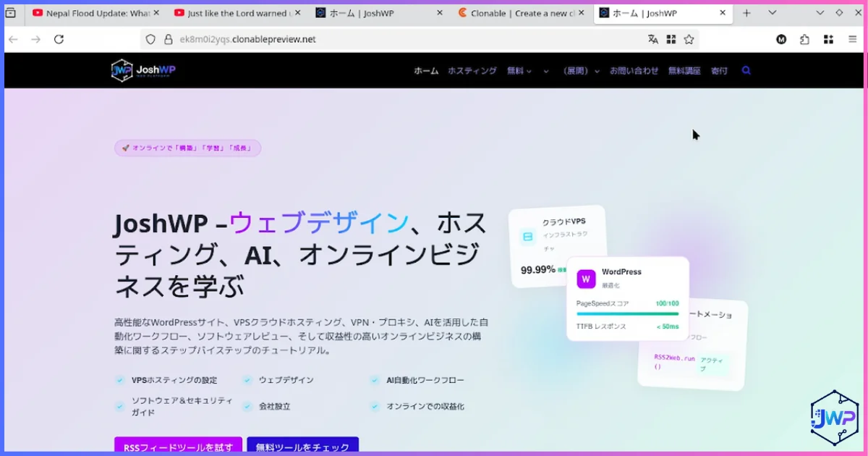Click the ソフトウェア＆セキュリティガイド check item
Viewport: 868px width, 456px height.
click(174, 407)
